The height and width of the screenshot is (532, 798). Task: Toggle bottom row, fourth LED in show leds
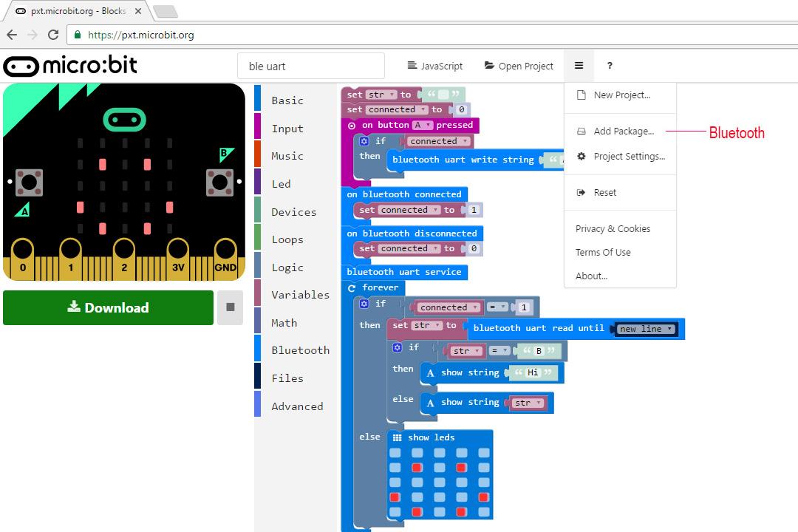pyautogui.click(x=462, y=511)
